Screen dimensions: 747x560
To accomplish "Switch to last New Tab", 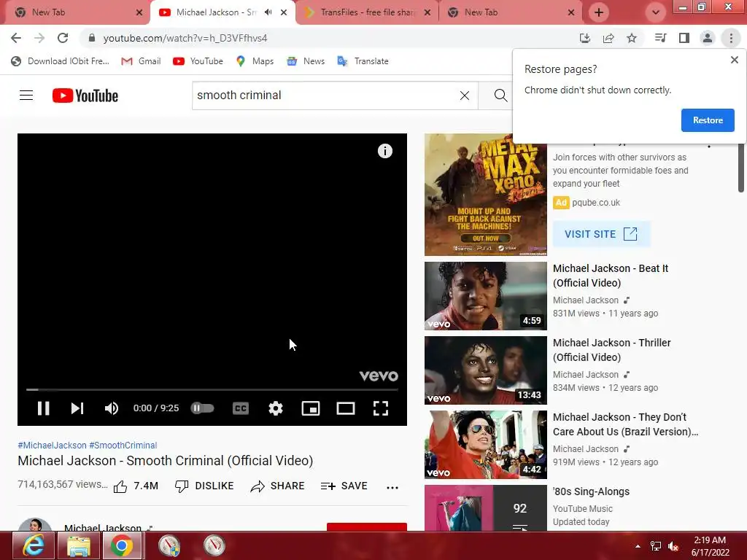I will 509,12.
